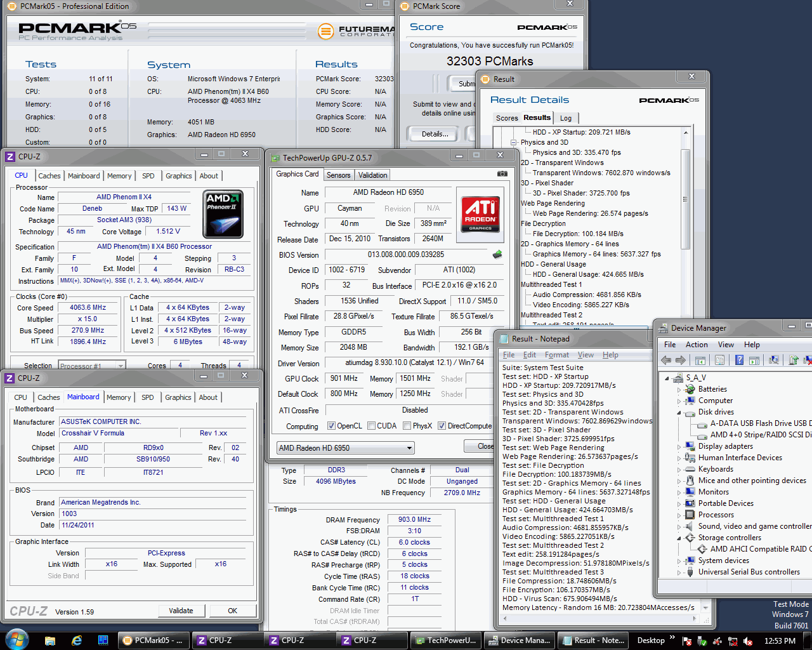Click the Batteries device icon in Device Manager

pos(690,389)
